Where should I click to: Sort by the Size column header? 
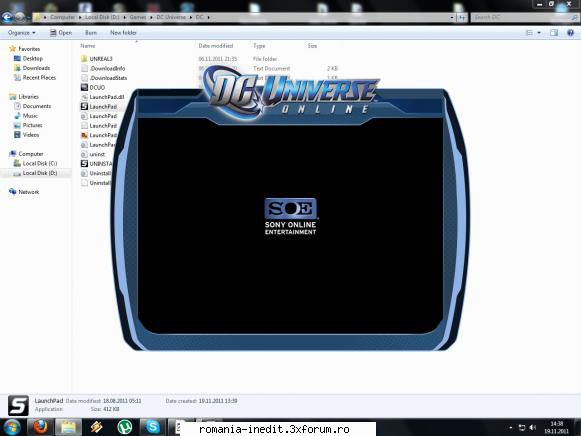(x=312, y=46)
